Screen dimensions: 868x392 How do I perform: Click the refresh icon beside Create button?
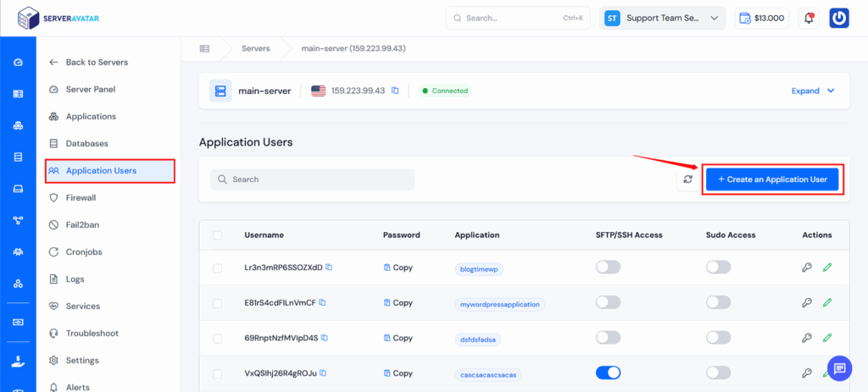(x=687, y=179)
